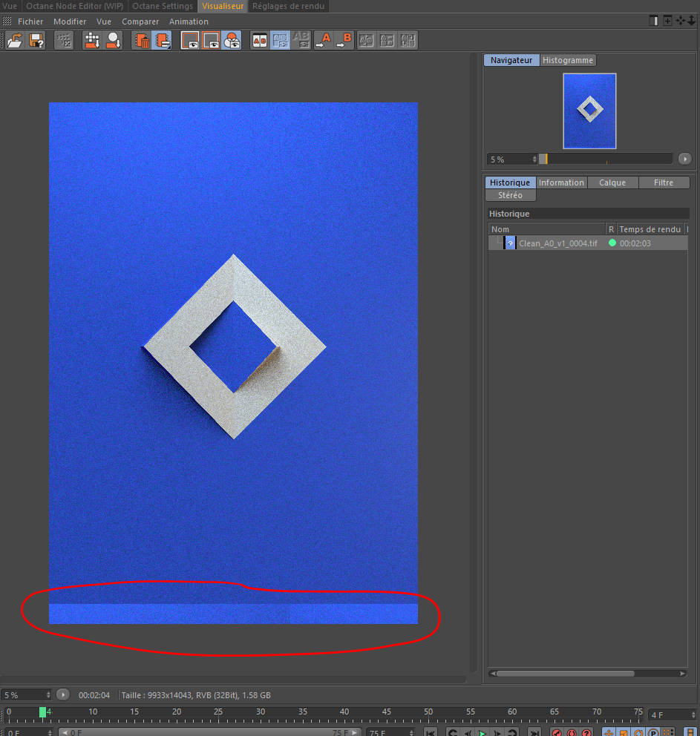Open the Fichier menu

point(30,22)
